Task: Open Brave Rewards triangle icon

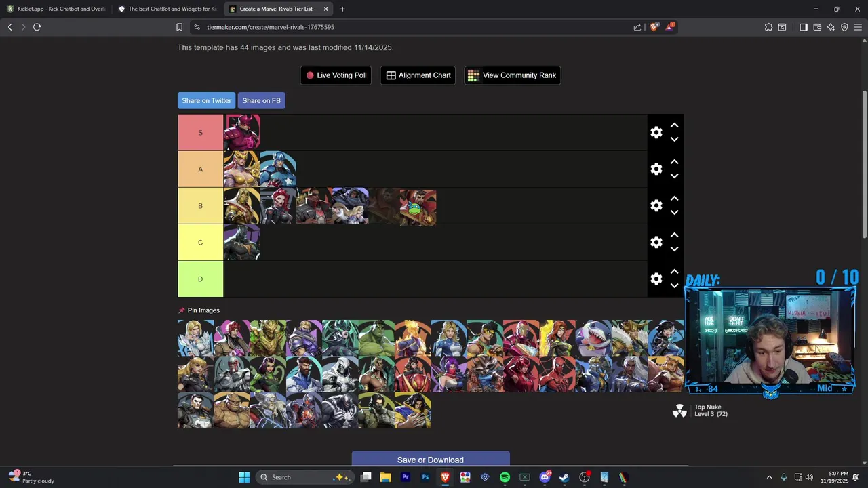Action: coord(670,27)
